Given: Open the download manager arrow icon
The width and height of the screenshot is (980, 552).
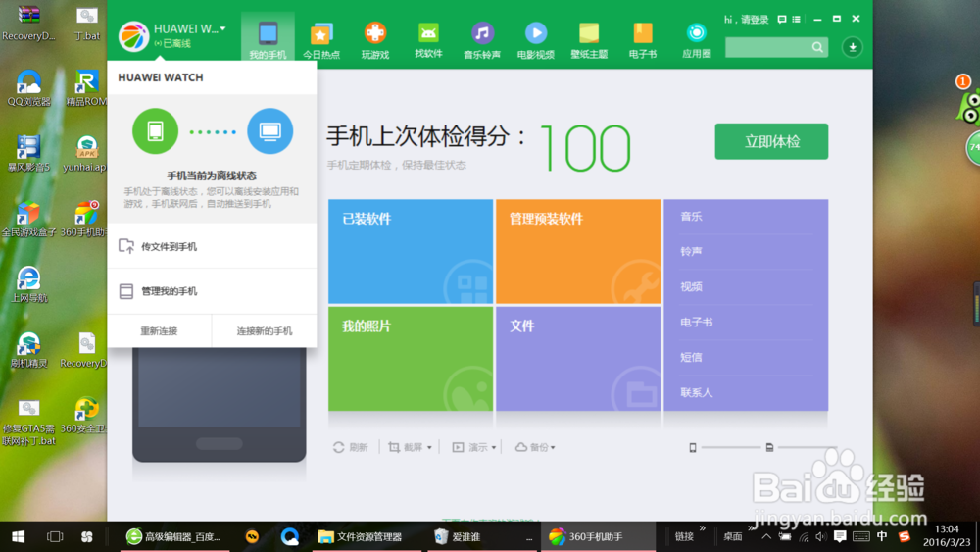Looking at the screenshot, I should [x=852, y=47].
